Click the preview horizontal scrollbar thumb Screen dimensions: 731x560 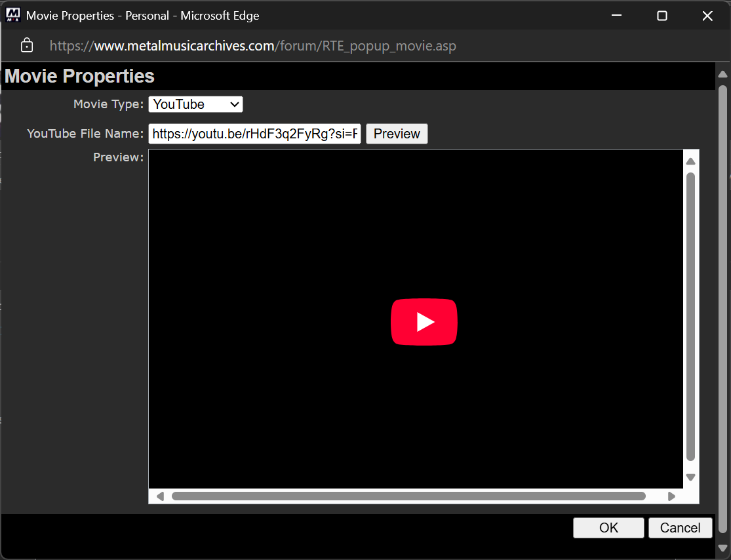[x=409, y=496]
